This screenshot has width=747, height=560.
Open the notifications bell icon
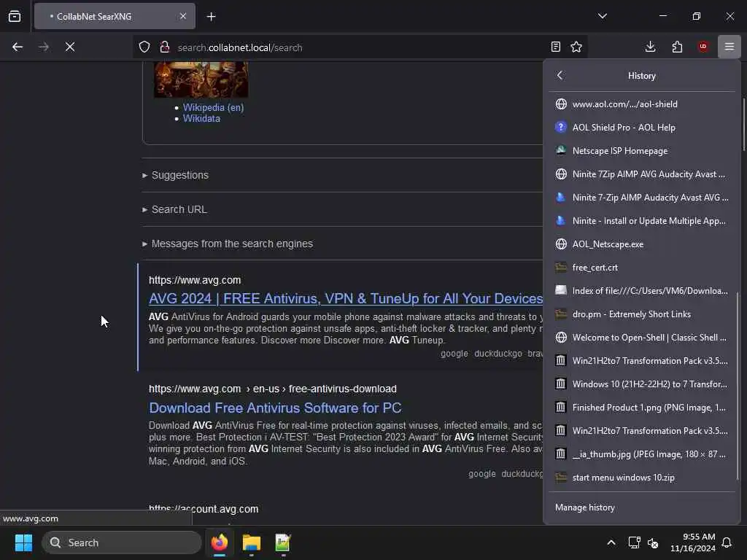(727, 542)
